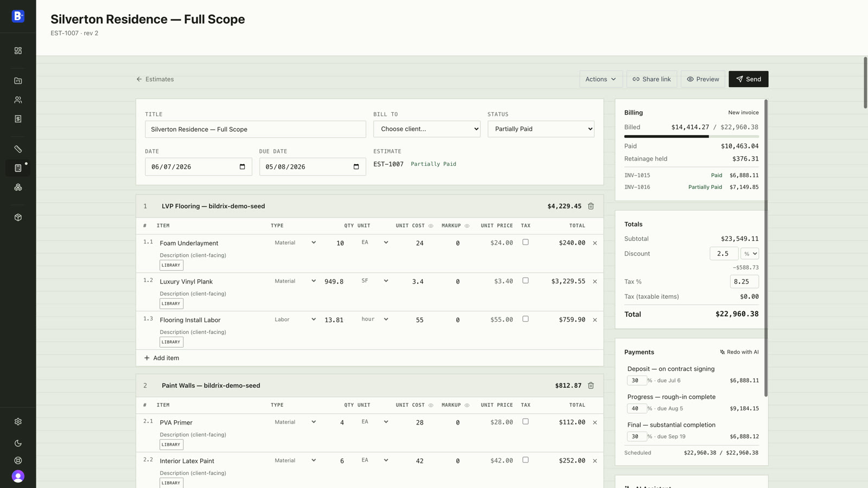Tick the tax checkbox for Luxury Vinyl Plank
The image size is (868, 488).
tap(525, 281)
